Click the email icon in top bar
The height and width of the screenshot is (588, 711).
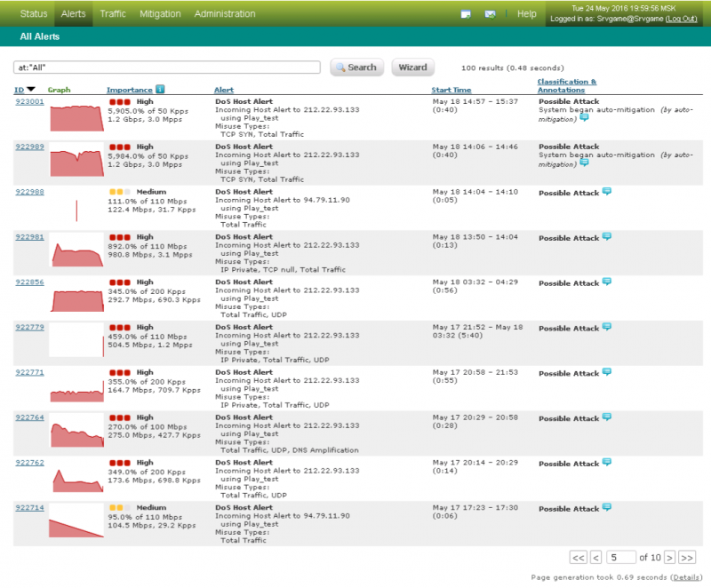(490, 14)
